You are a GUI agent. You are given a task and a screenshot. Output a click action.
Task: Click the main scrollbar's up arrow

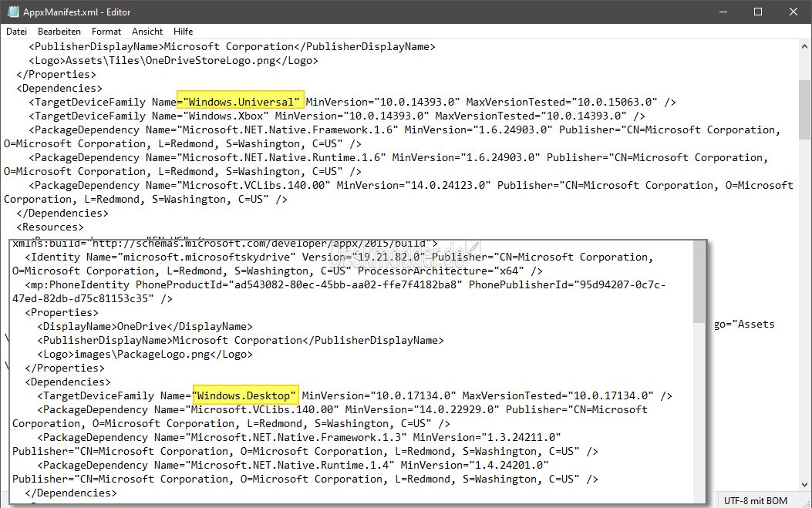[x=804, y=46]
